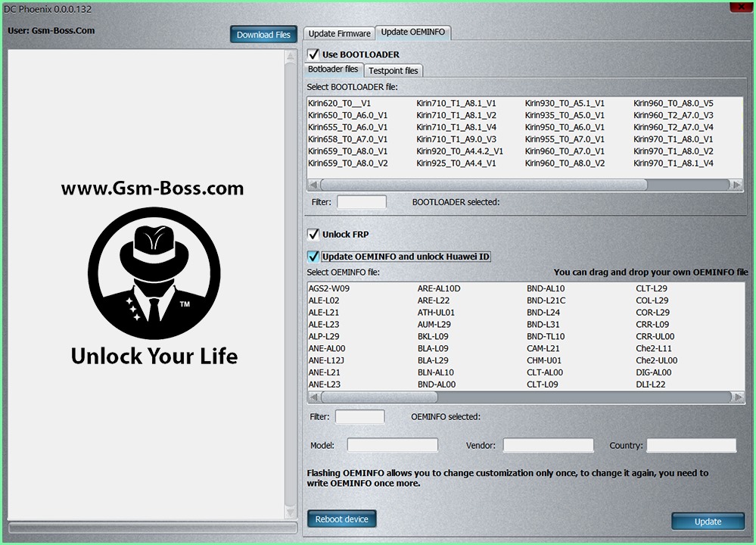Select bootloader Kirin710_T1_A9.0_V3
The width and height of the screenshot is (756, 545).
pos(456,139)
